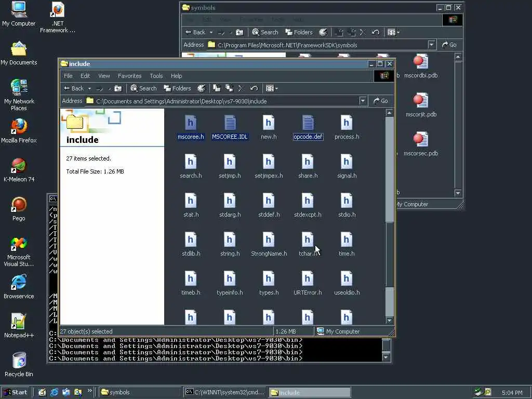The image size is (532, 399).
Task: Open History pane icon in include toolbar
Action: pyautogui.click(x=201, y=88)
